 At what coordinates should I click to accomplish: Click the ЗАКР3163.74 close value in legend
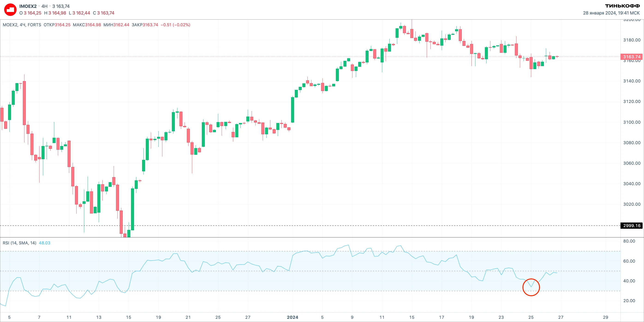click(x=145, y=25)
